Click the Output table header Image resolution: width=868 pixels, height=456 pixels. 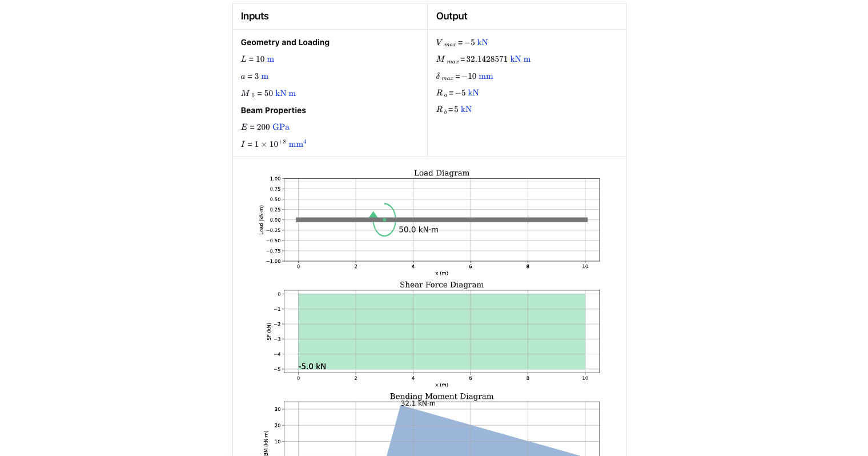(451, 16)
